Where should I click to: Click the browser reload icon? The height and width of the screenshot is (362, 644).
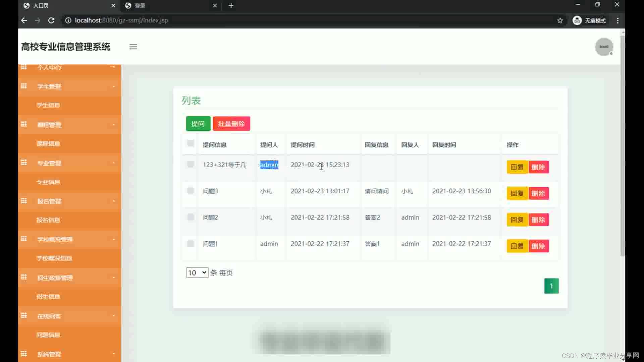point(51,20)
